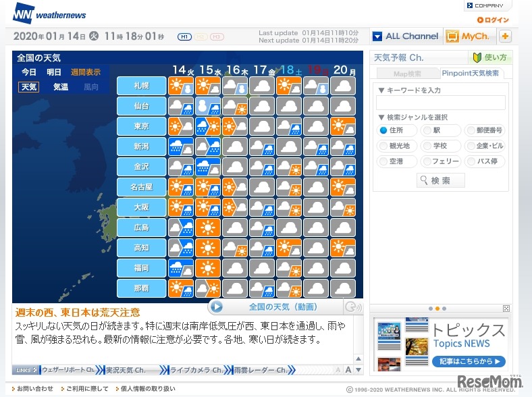Click the 検索 search button
This screenshot has width=532, height=397.
[x=440, y=180]
